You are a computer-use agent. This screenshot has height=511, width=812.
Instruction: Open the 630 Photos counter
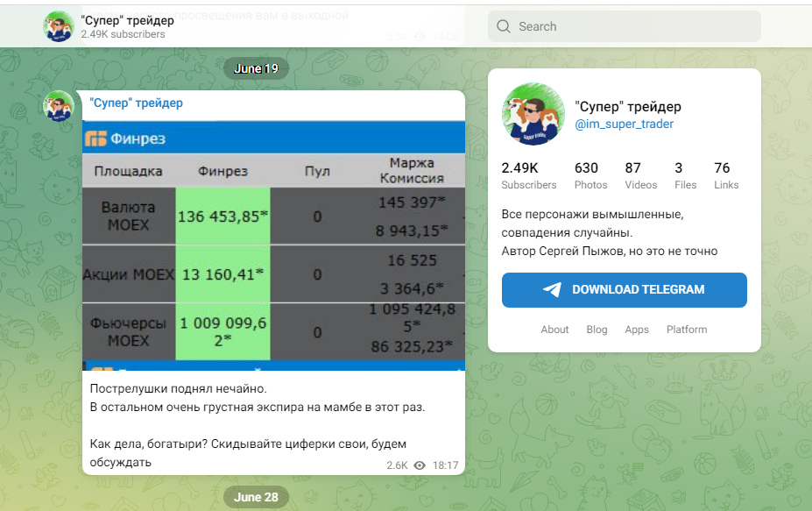591,175
